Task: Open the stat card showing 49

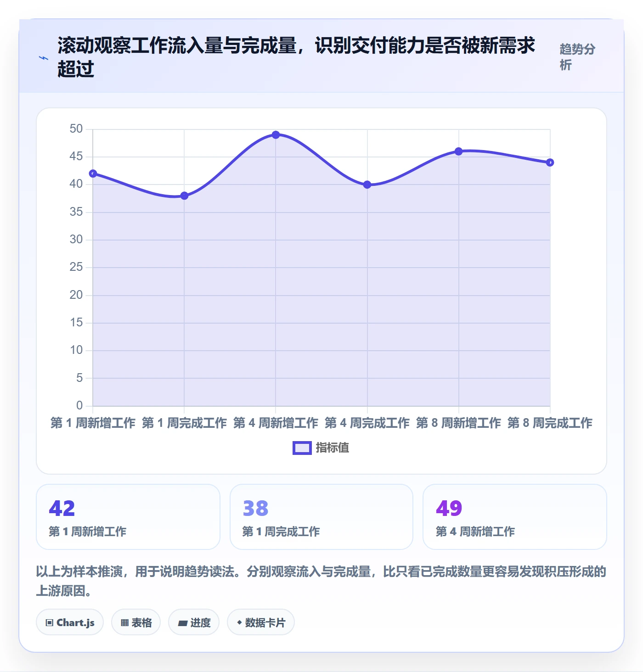Action: (515, 517)
